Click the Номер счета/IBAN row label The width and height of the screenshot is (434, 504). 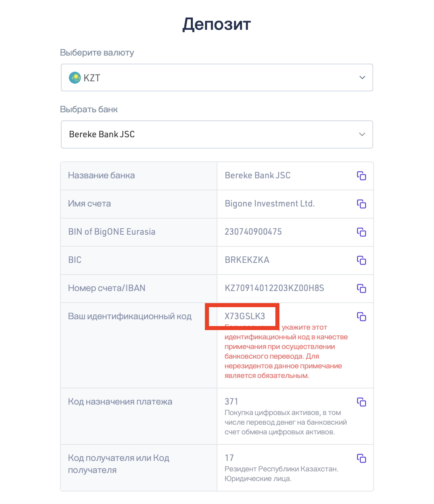tap(107, 288)
